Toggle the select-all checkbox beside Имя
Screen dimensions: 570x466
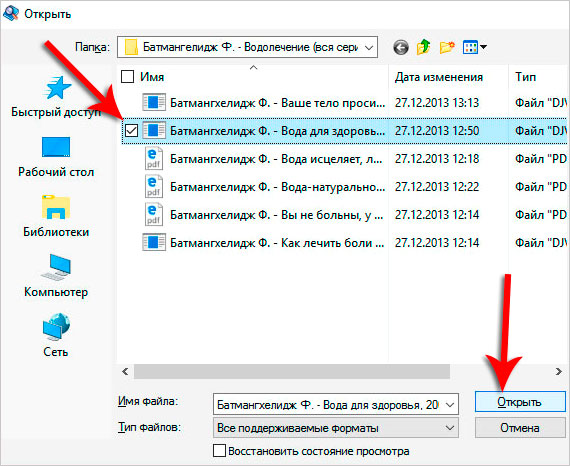click(127, 77)
